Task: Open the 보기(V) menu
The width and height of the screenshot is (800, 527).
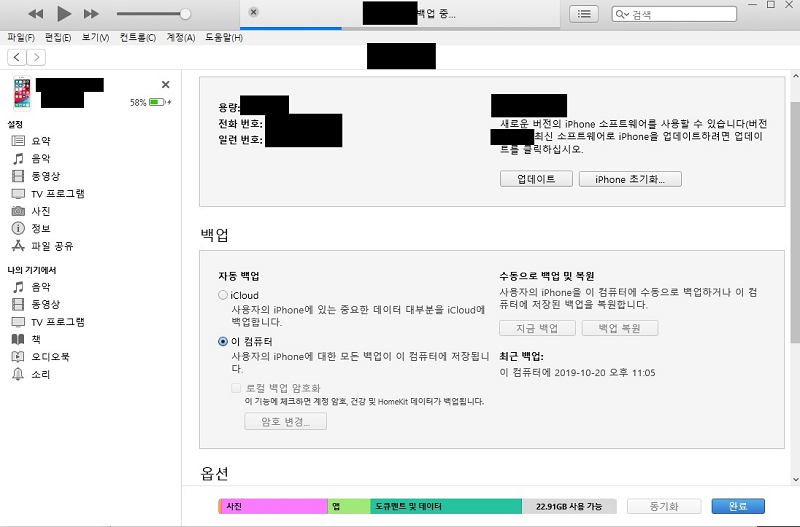Action: (x=95, y=37)
